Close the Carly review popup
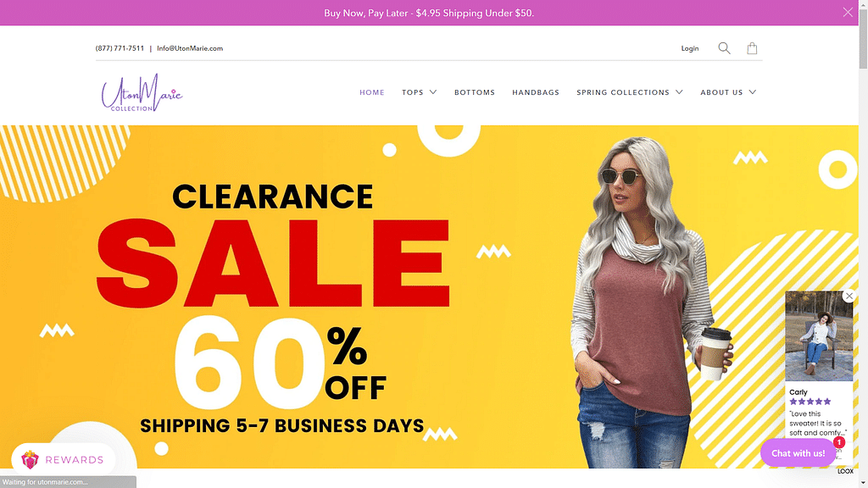This screenshot has width=868, height=488. (x=849, y=296)
